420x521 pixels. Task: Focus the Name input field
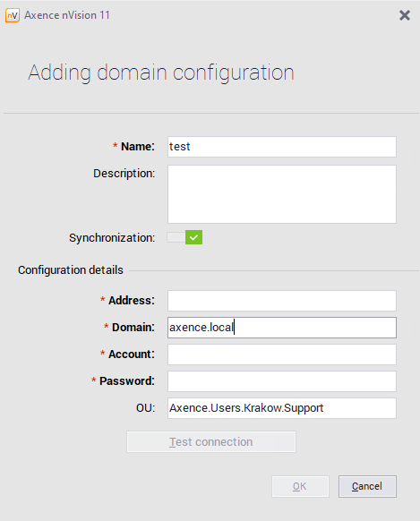pos(282,147)
